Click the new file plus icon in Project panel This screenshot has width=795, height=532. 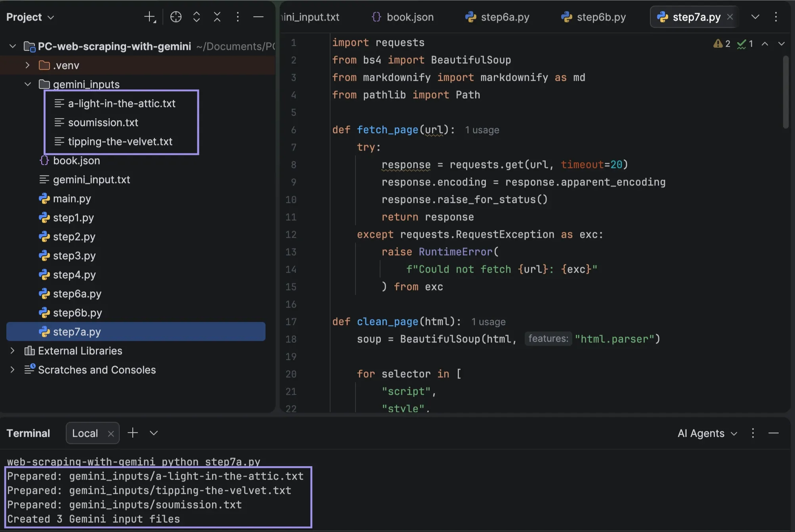150,17
